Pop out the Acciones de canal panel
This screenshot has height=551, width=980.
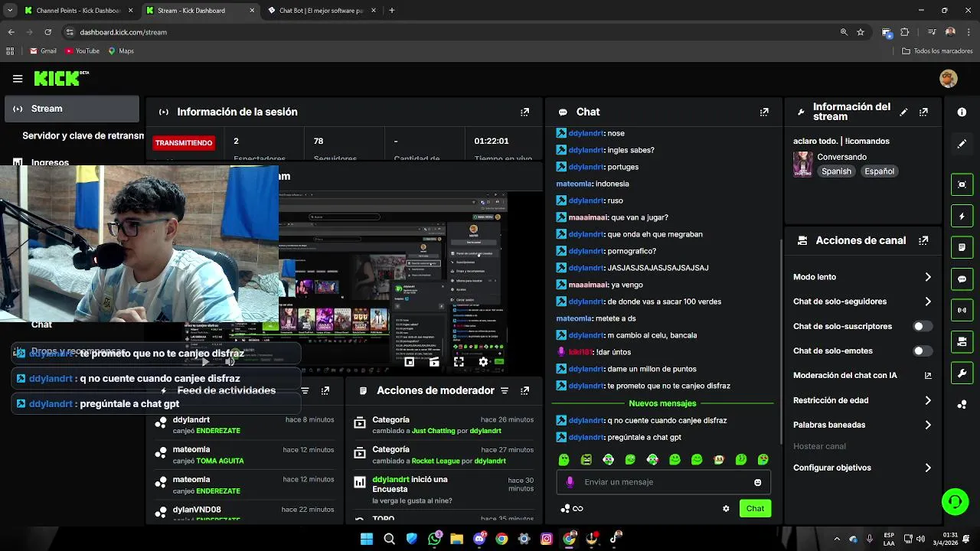(923, 240)
